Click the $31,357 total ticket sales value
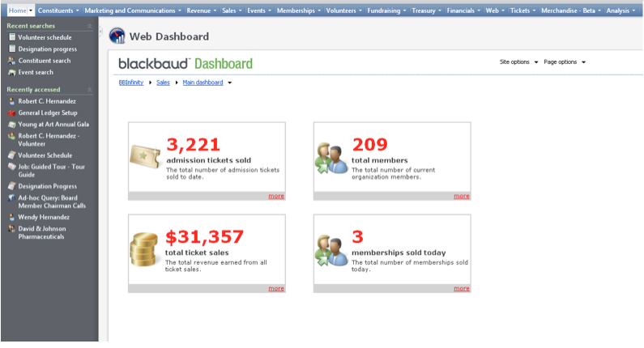This screenshot has width=644, height=348. (x=204, y=237)
